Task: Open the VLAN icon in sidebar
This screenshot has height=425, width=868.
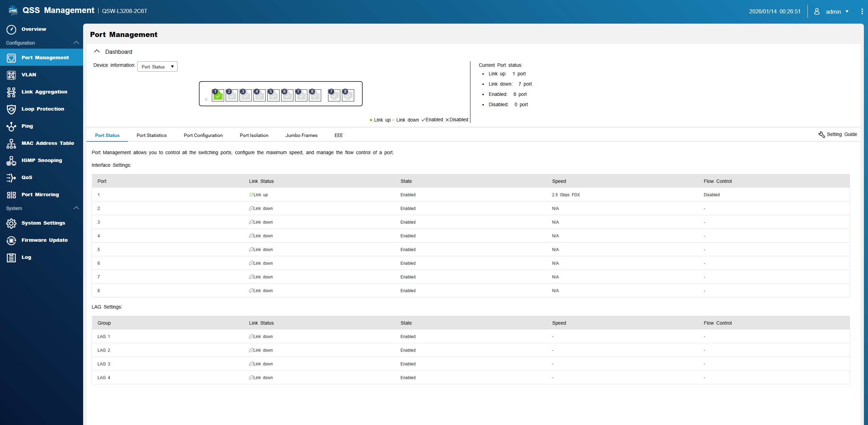Action: [11, 75]
